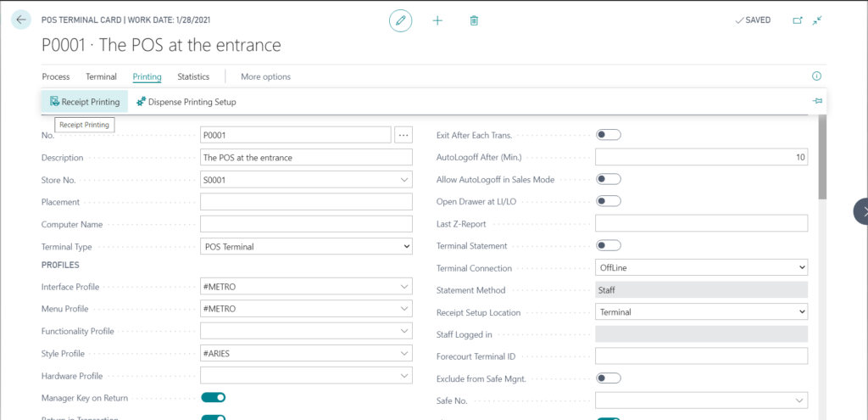
Task: Open the Style Profile dropdown
Action: 403,353
